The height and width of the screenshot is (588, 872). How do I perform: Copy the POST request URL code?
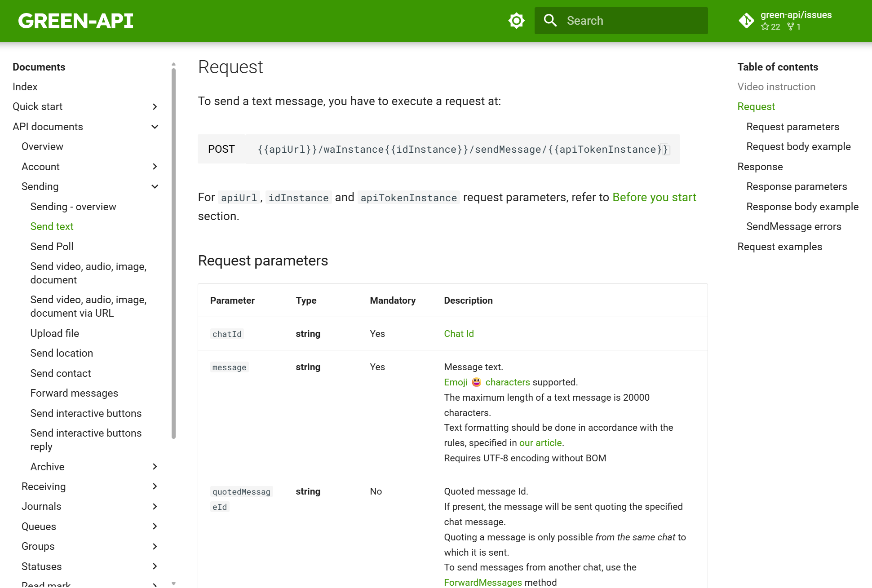pos(463,149)
